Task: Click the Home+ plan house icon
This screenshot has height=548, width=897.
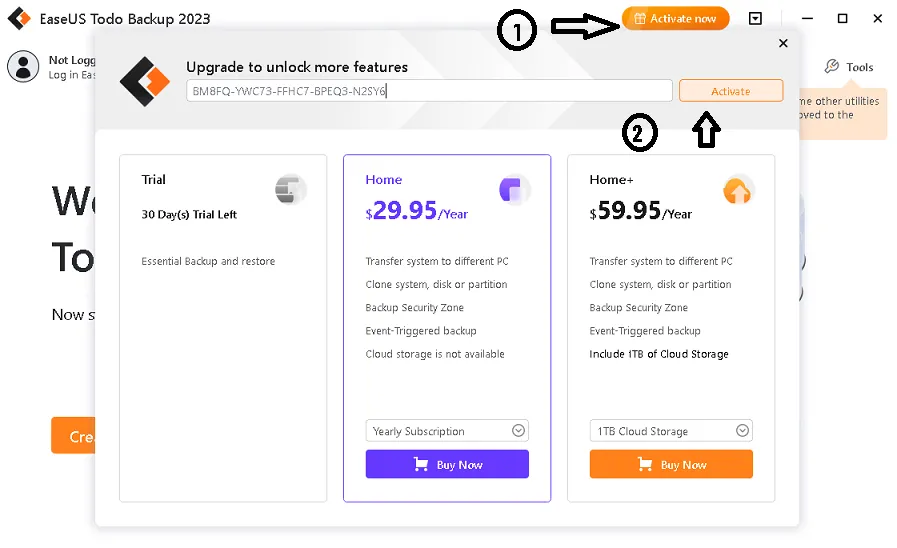Action: click(x=738, y=189)
